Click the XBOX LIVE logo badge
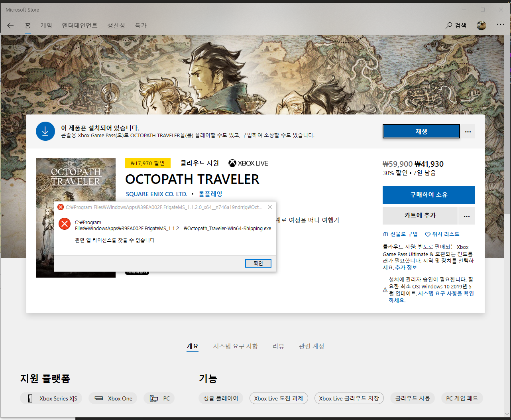The height and width of the screenshot is (420, 511). tap(248, 163)
